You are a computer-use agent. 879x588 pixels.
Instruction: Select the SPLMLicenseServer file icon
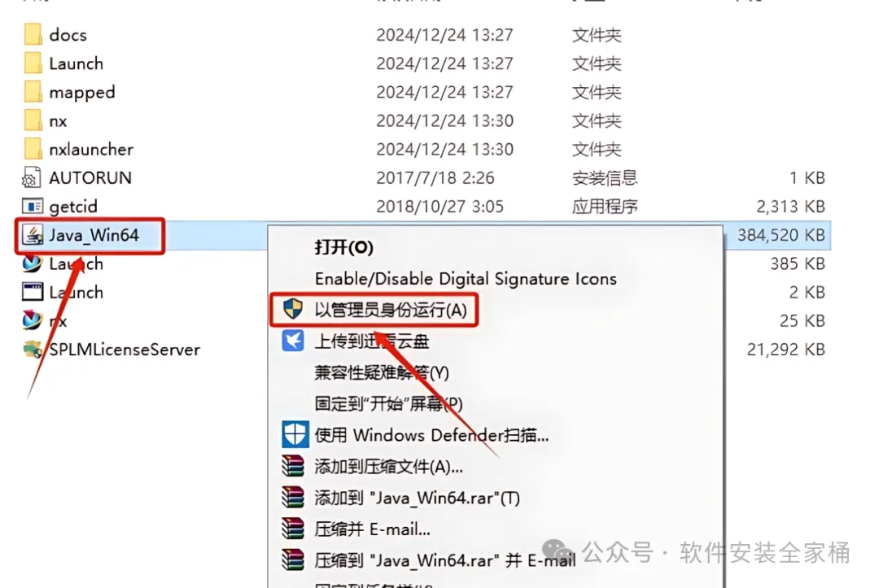[32, 350]
